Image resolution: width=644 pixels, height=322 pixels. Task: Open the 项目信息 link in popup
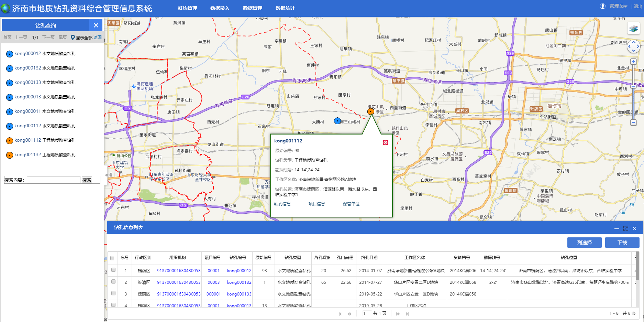(317, 204)
